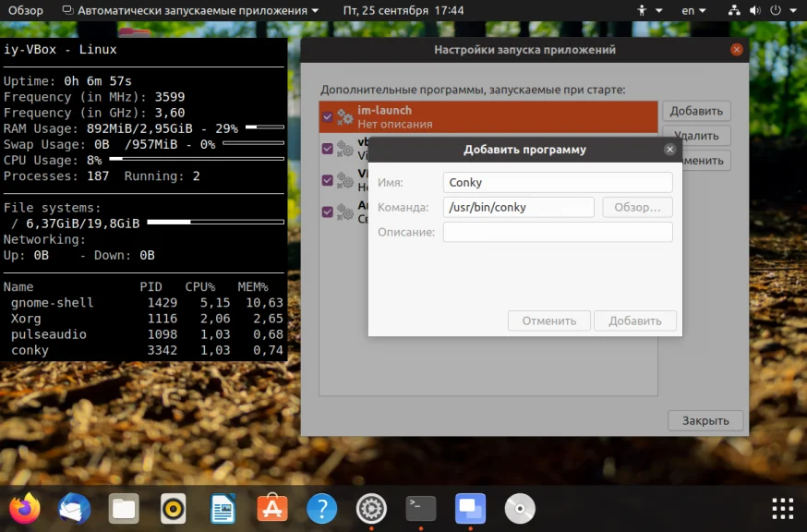The height and width of the screenshot is (532, 807).
Task: Click the Команда field with /usr/bin/conky
Action: 518,207
